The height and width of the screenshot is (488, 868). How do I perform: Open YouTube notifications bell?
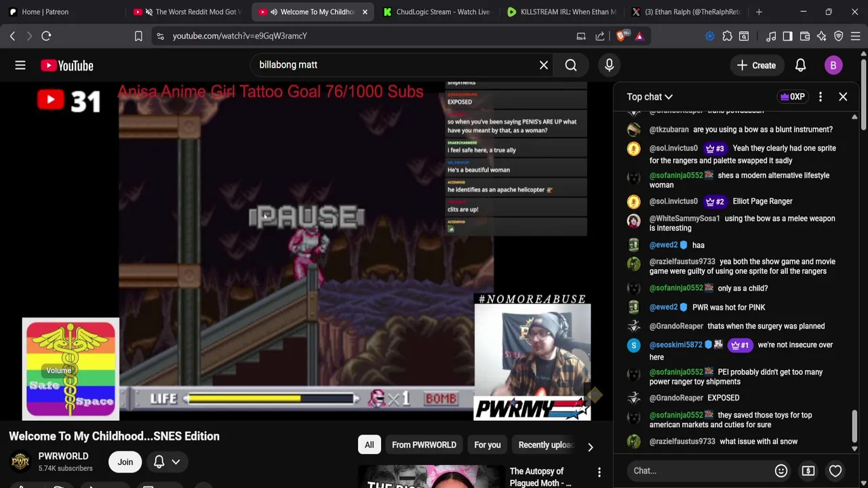[800, 65]
